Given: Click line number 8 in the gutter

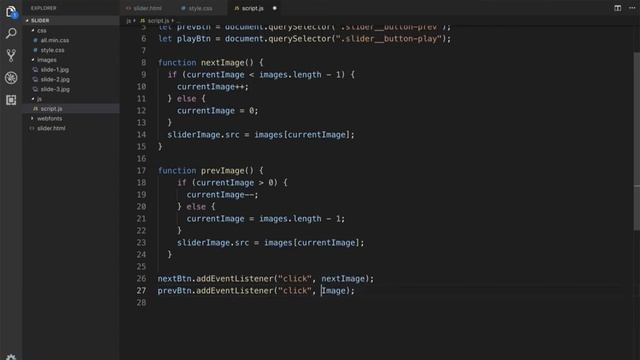Looking at the screenshot, I should point(143,63).
